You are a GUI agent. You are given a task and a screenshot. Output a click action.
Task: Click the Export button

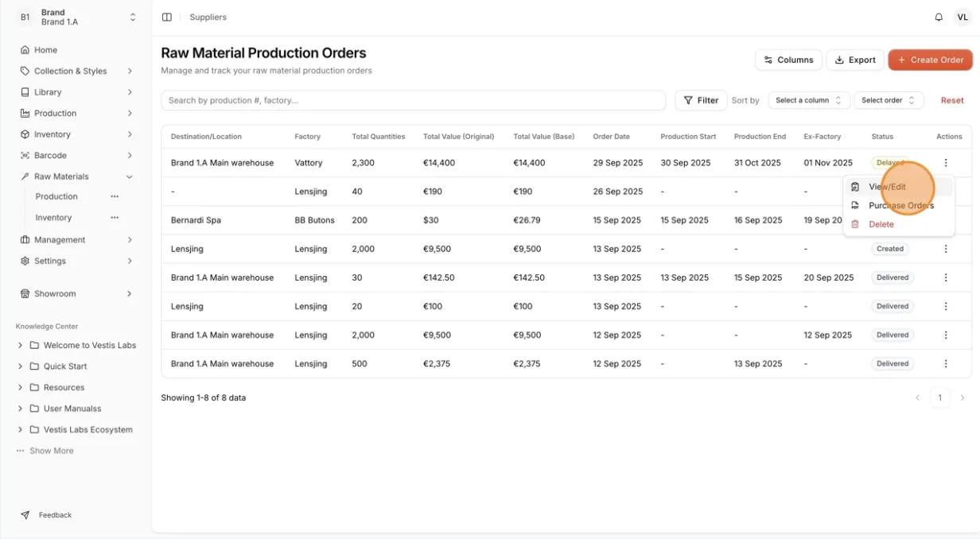855,60
